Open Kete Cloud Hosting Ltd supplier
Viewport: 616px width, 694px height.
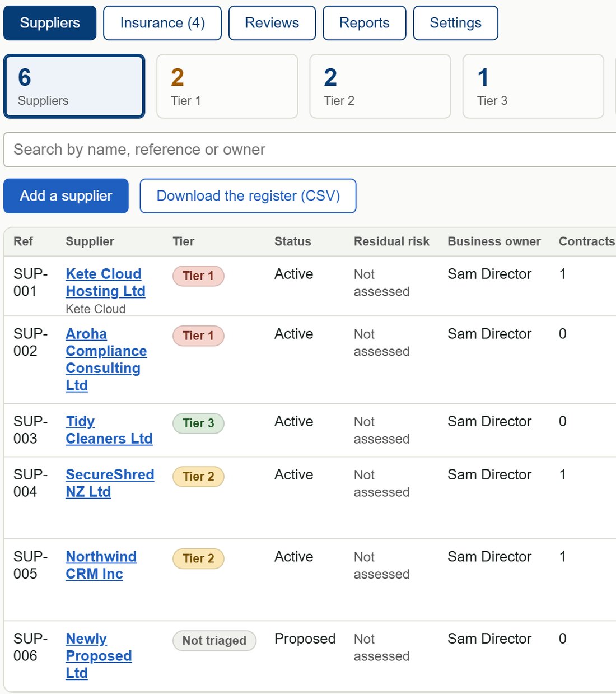105,282
